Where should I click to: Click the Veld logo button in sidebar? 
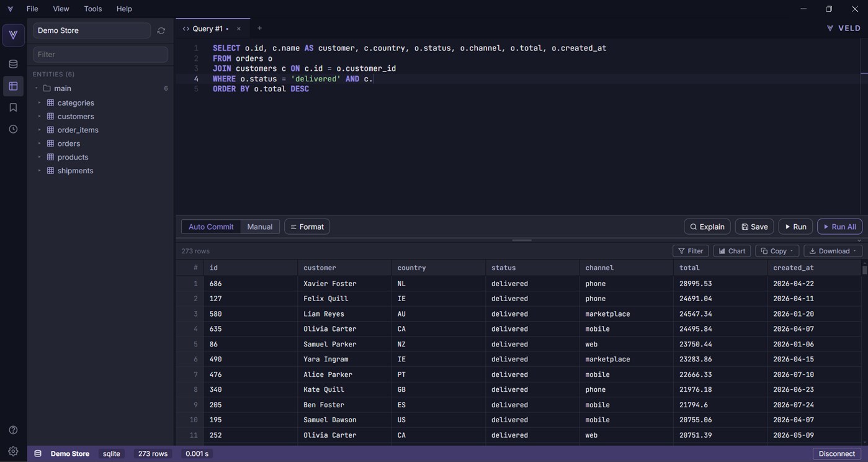pyautogui.click(x=13, y=35)
